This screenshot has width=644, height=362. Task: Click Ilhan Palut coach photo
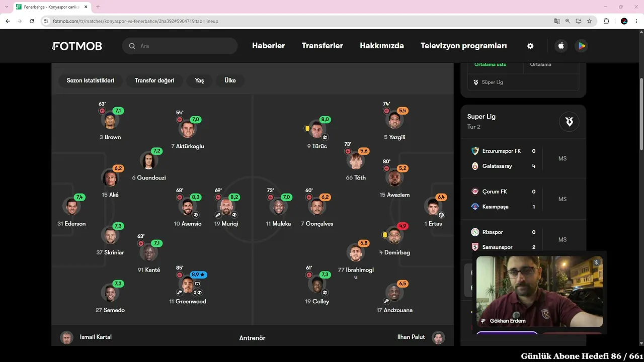tap(438, 337)
